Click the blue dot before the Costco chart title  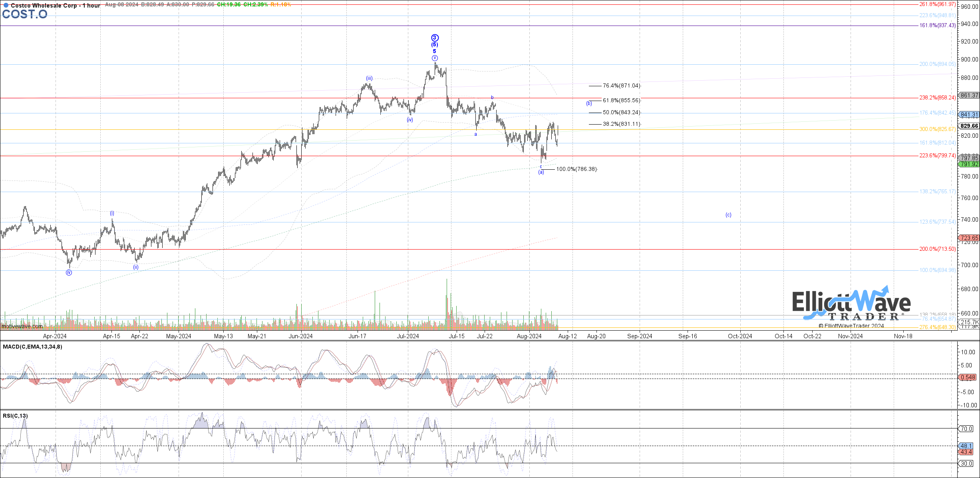pyautogui.click(x=6, y=5)
